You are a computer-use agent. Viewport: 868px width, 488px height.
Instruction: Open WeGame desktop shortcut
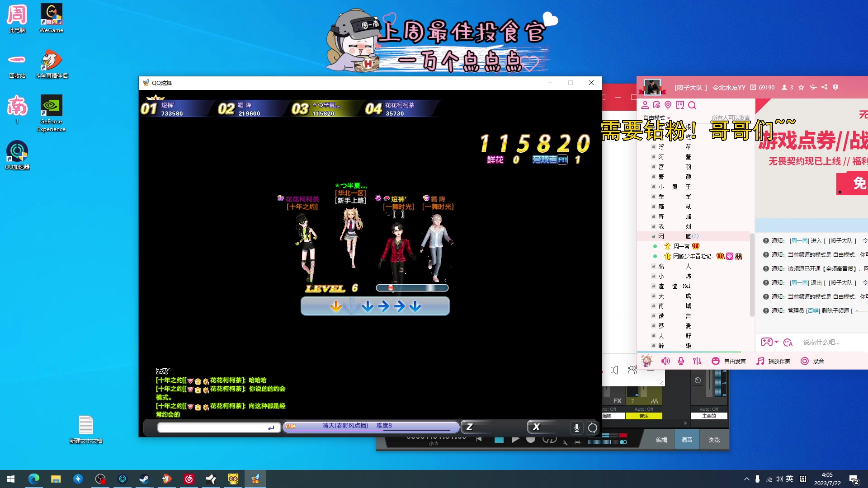pyautogui.click(x=52, y=19)
